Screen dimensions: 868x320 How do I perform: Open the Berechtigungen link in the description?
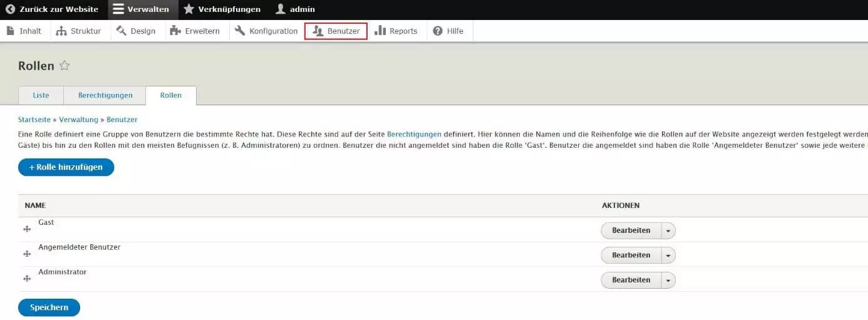[415, 134]
